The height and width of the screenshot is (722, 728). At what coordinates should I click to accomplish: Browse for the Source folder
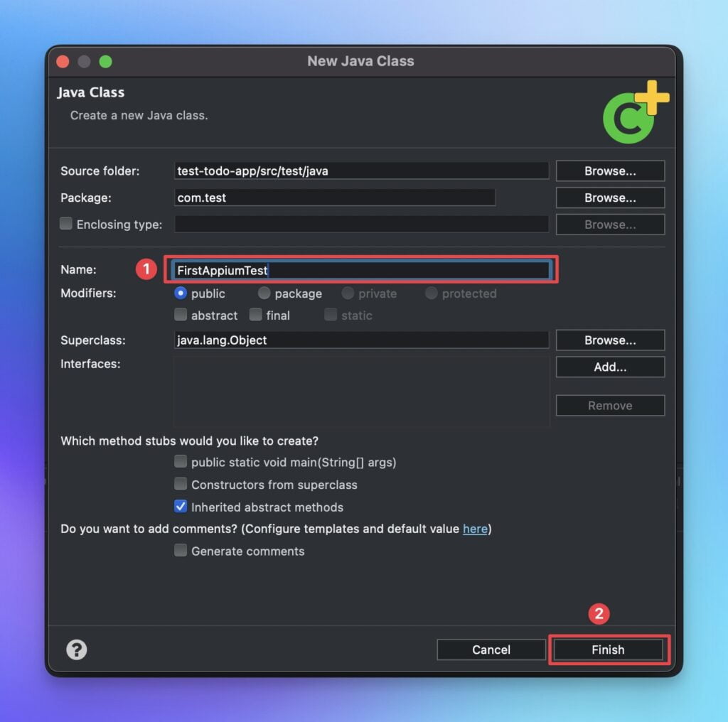tap(610, 171)
